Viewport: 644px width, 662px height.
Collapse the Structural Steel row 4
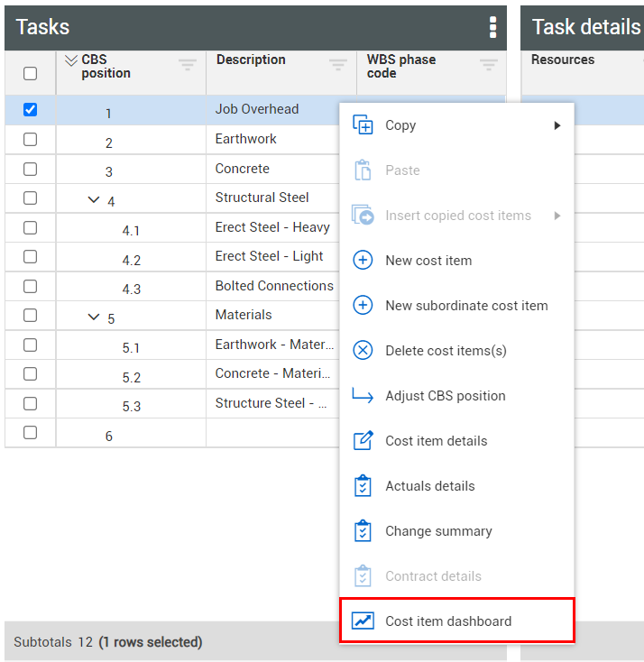(94, 199)
